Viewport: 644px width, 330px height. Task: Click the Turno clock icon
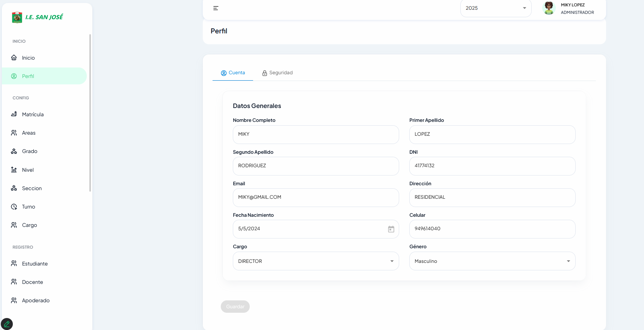[14, 207]
